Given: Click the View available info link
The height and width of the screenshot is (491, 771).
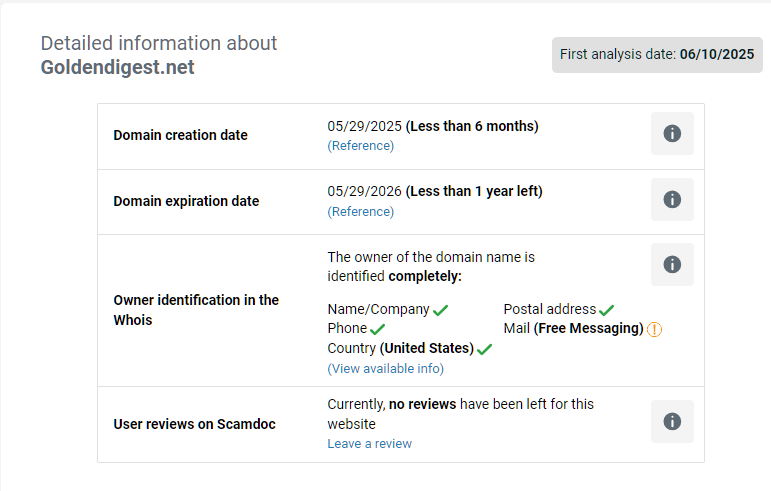Looking at the screenshot, I should (386, 369).
